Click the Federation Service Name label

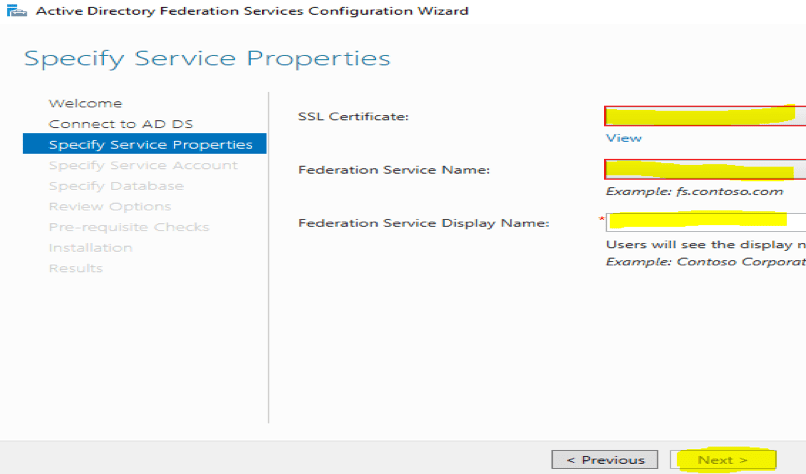point(394,170)
